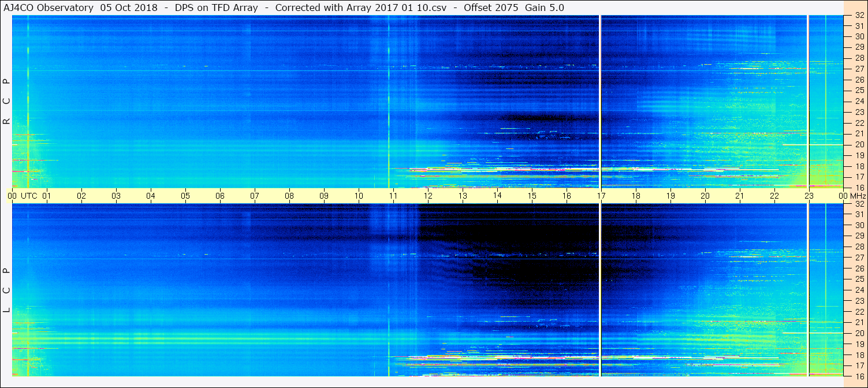Click the 24 MHz tick on the RCP scale
The width and height of the screenshot is (868, 388).
[x=859, y=101]
